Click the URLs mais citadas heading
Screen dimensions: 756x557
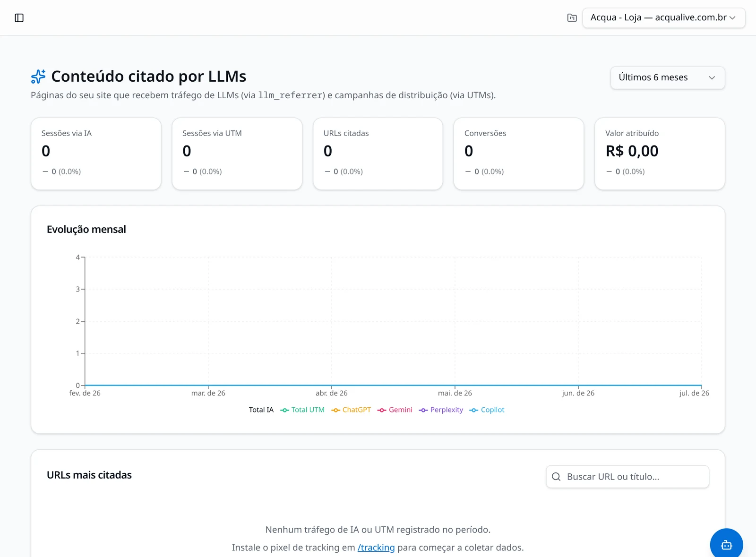pos(89,475)
